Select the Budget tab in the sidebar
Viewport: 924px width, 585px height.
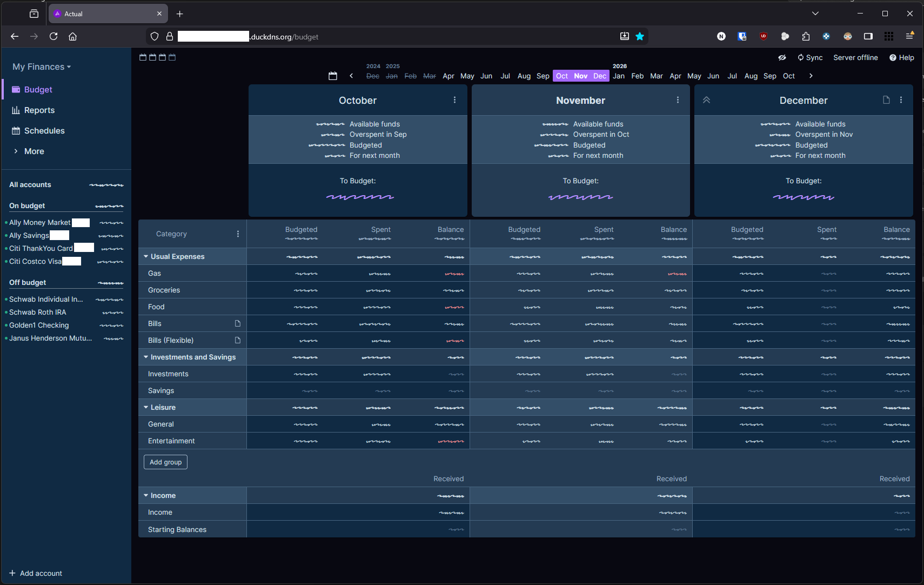coord(37,89)
